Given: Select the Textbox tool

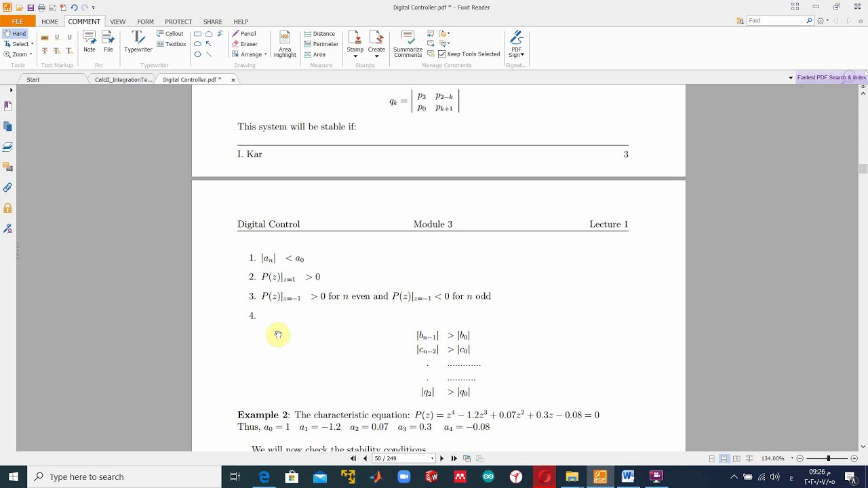Looking at the screenshot, I should click(172, 44).
